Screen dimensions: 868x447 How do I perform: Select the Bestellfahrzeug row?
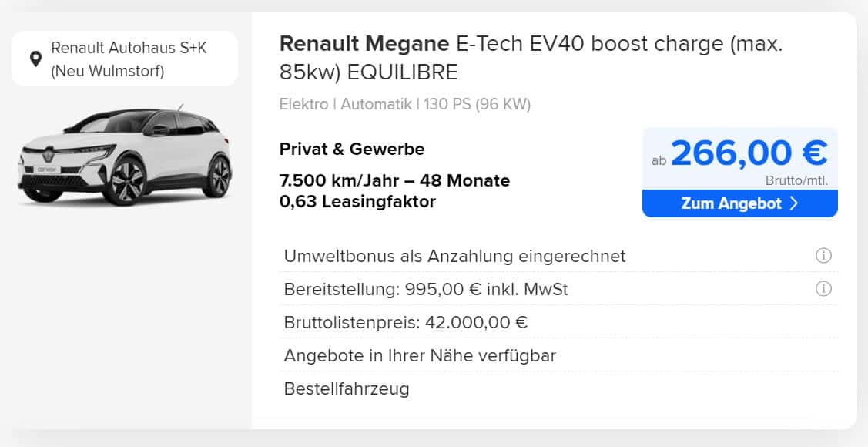click(558, 389)
